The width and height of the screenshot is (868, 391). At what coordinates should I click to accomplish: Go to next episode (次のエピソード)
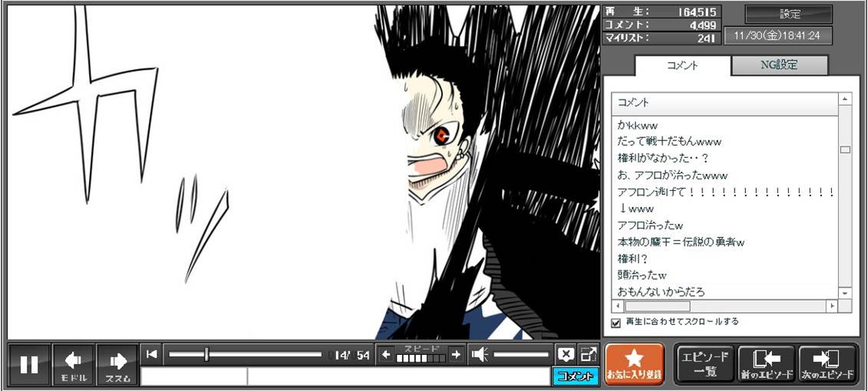point(827,364)
